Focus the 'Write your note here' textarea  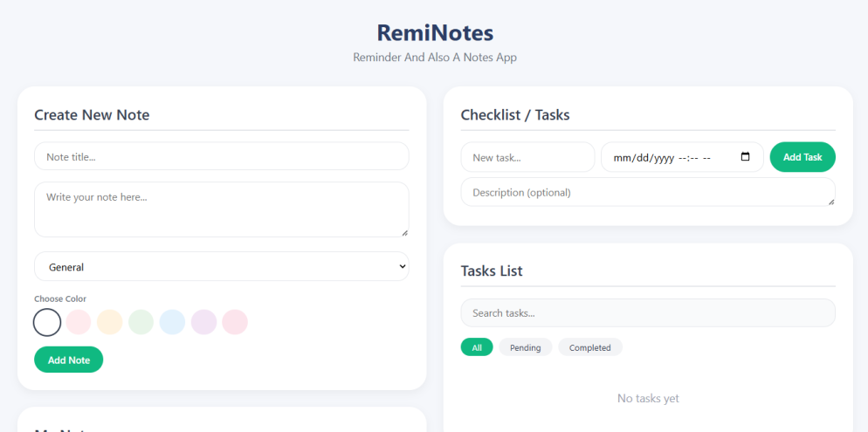coord(222,209)
